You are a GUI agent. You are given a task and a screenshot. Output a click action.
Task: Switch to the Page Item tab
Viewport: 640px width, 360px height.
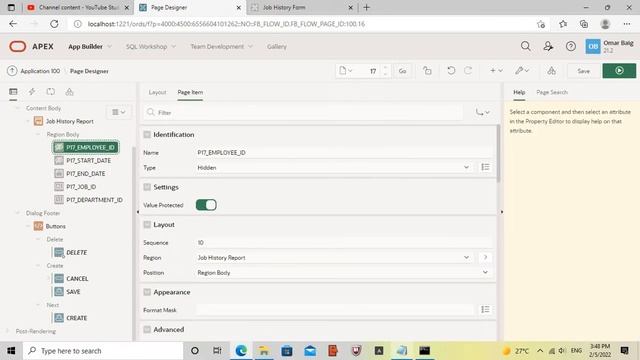coord(190,92)
